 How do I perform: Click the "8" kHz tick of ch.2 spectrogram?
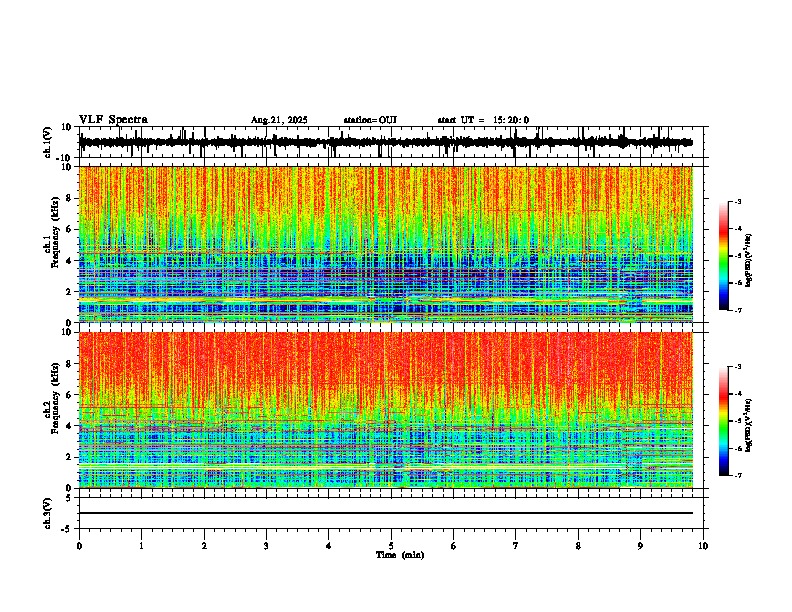(x=70, y=364)
